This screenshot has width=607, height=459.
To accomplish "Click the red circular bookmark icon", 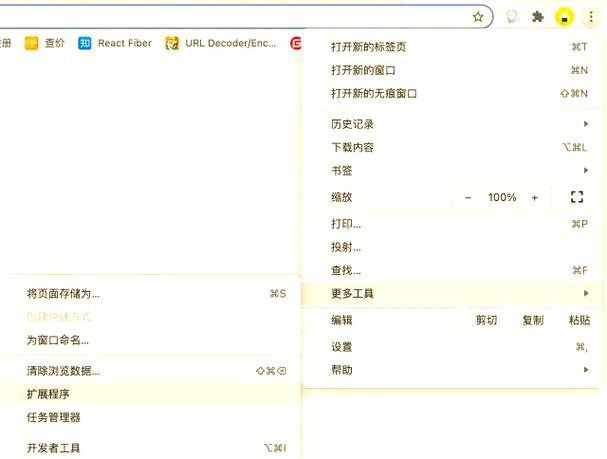I will (296, 43).
